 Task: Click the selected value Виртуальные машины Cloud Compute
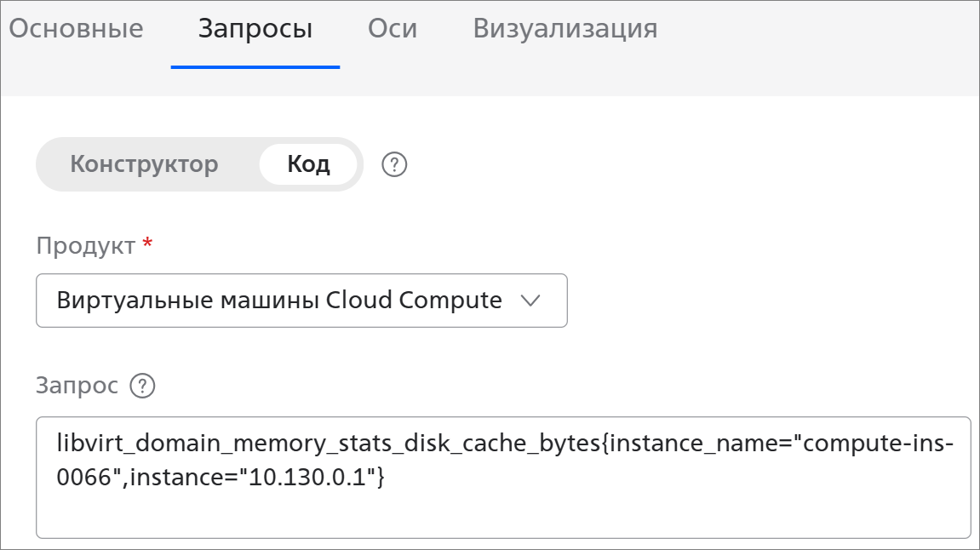pyautogui.click(x=278, y=300)
